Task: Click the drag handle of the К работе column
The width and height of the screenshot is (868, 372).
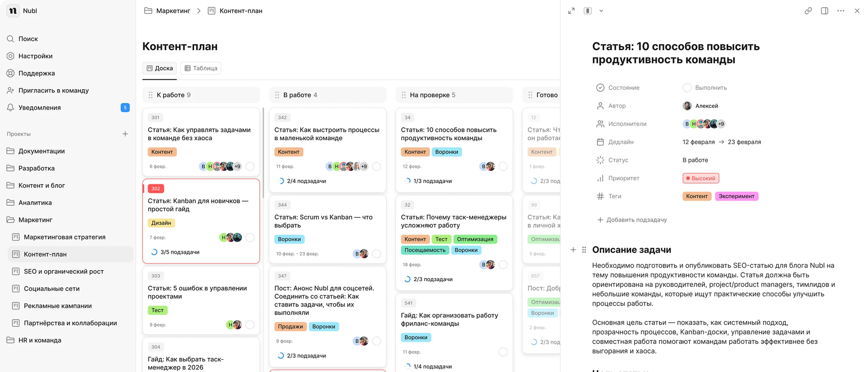Action: tap(150, 95)
